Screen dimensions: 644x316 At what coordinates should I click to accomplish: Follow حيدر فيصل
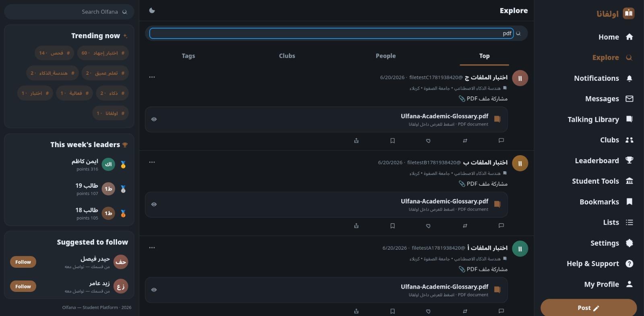[23, 262]
